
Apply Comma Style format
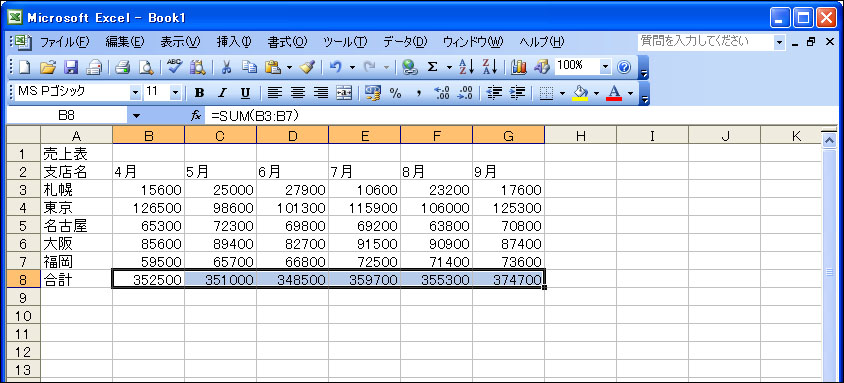click(418, 93)
